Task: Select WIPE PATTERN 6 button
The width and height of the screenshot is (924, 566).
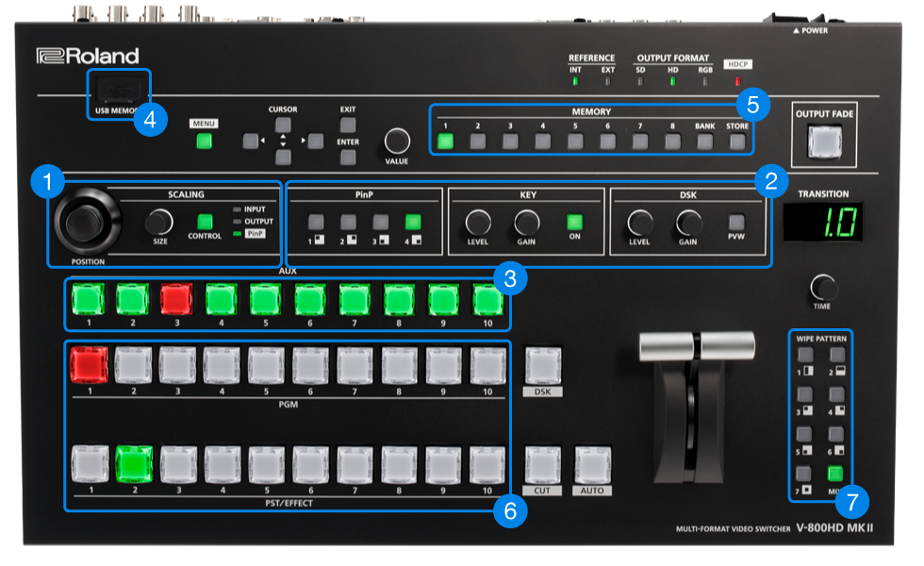Action: point(836,434)
